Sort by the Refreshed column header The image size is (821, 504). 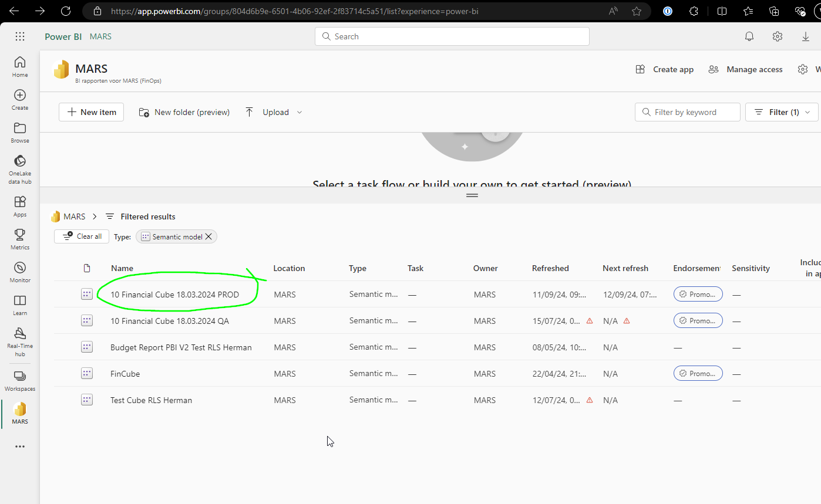(x=550, y=268)
